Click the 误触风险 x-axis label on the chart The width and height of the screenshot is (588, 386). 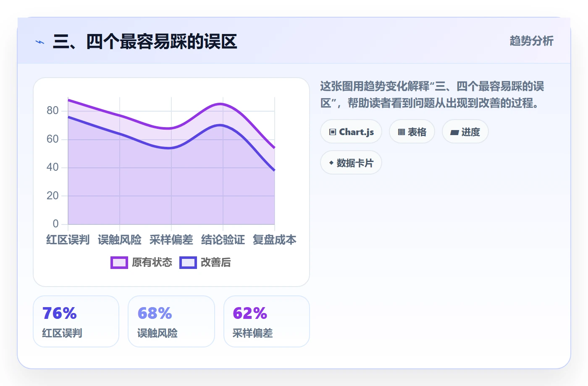coord(120,240)
